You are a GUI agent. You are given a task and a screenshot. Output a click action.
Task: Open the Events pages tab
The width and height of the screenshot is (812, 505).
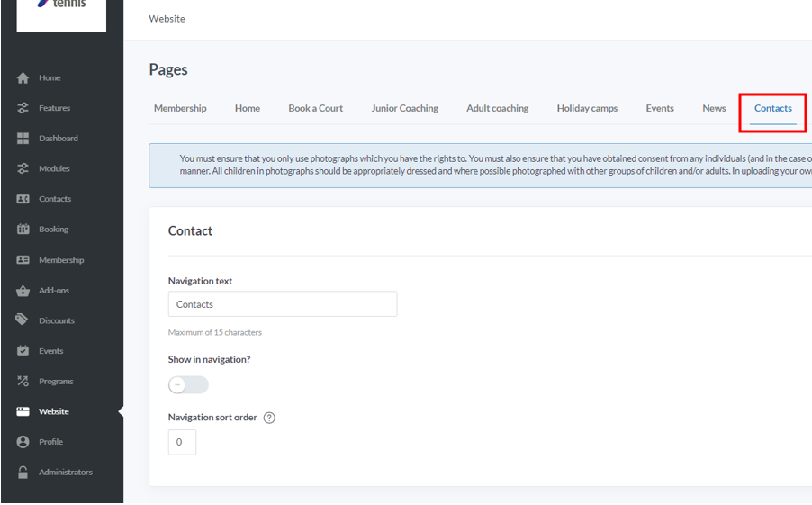tap(660, 108)
